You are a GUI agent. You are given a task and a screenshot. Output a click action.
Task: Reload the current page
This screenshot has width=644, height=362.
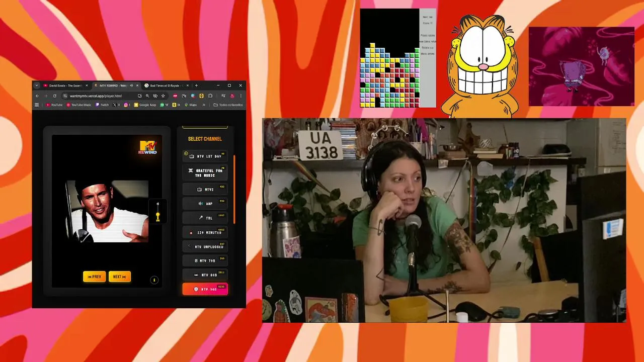(54, 96)
